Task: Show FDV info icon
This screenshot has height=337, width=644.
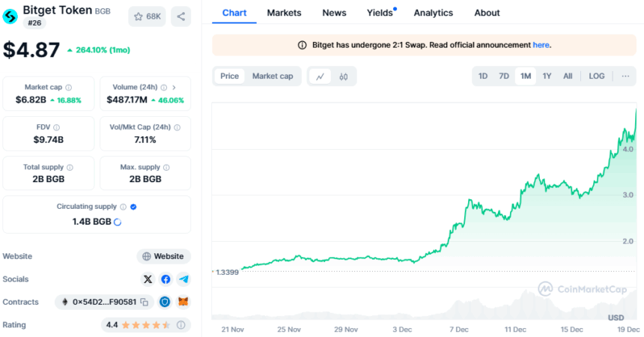Action: point(57,127)
